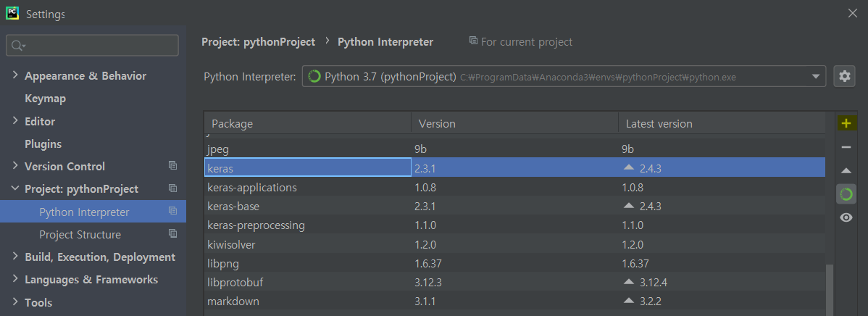Click copy icon beside Python Interpreter item
This screenshot has height=316, width=868.
(172, 211)
